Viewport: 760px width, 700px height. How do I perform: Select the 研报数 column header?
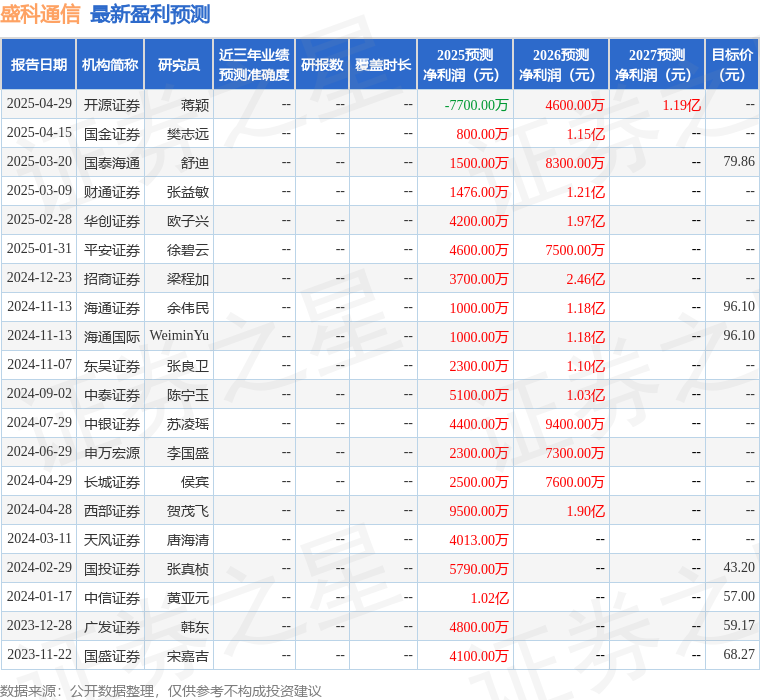pos(322,64)
